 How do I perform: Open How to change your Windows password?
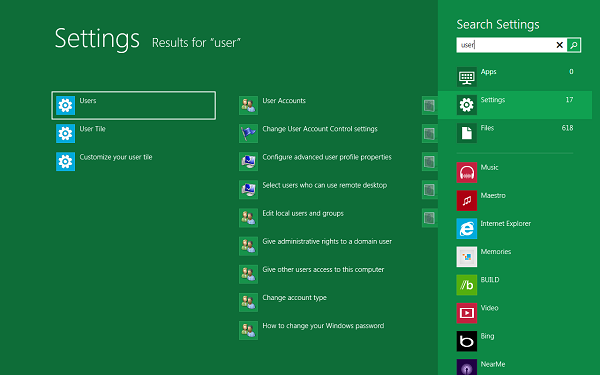click(x=323, y=326)
